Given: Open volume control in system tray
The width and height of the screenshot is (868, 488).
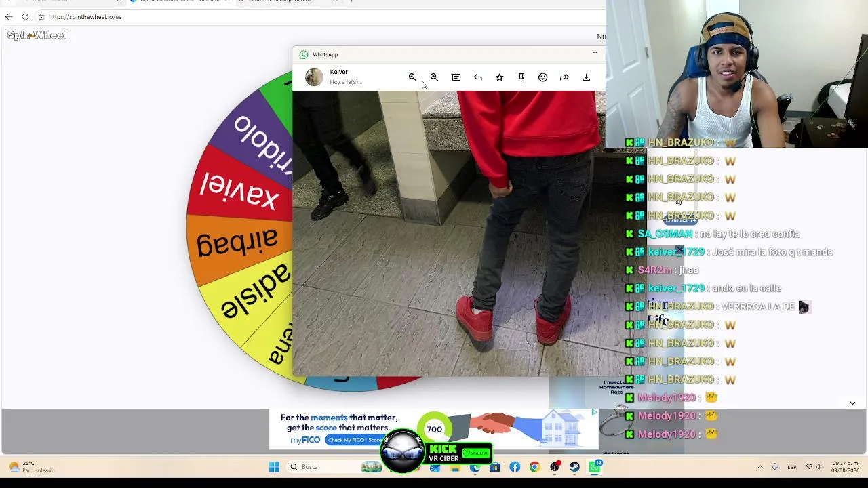Looking at the screenshot, I should click(819, 467).
